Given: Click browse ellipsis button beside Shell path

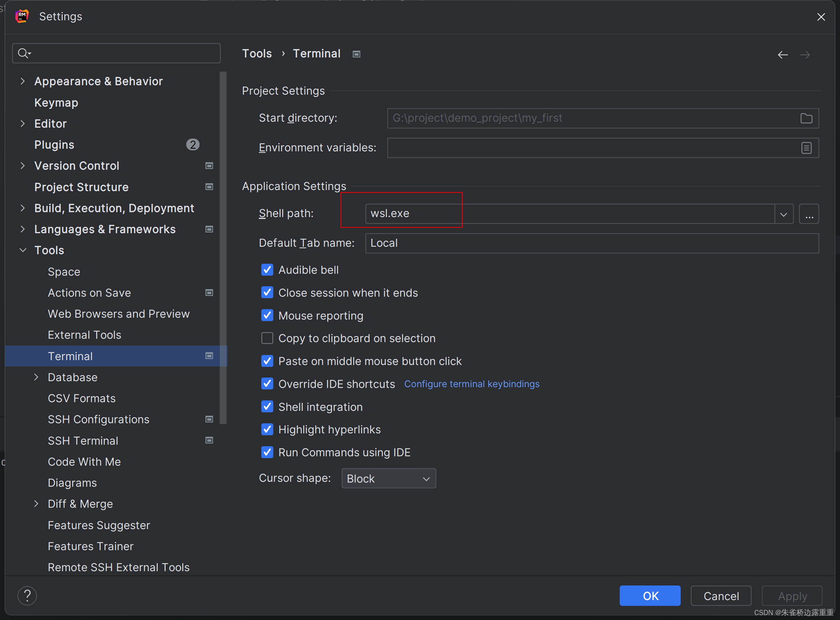Looking at the screenshot, I should point(809,214).
